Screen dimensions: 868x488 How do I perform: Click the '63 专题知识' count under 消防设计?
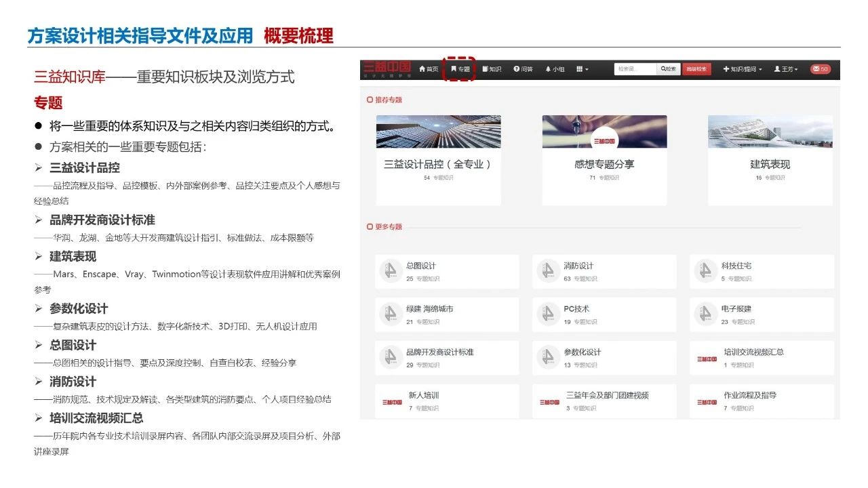tap(580, 279)
